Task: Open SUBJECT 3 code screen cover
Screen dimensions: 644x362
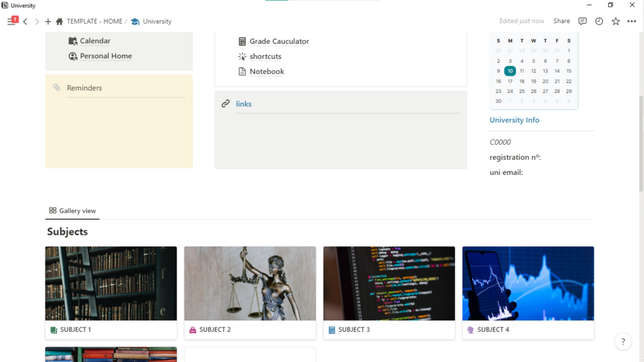Action: (x=389, y=283)
